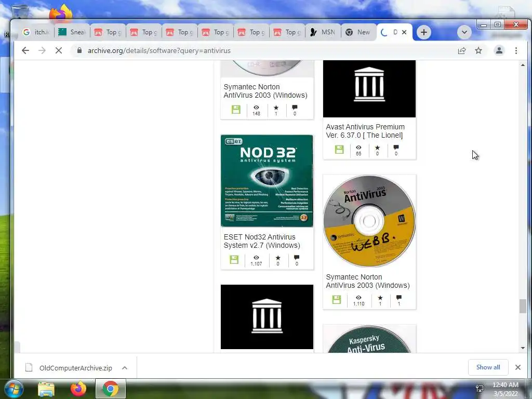Screen dimensions: 532x399
Task: Click the address bar URL field
Action: (264, 50)
